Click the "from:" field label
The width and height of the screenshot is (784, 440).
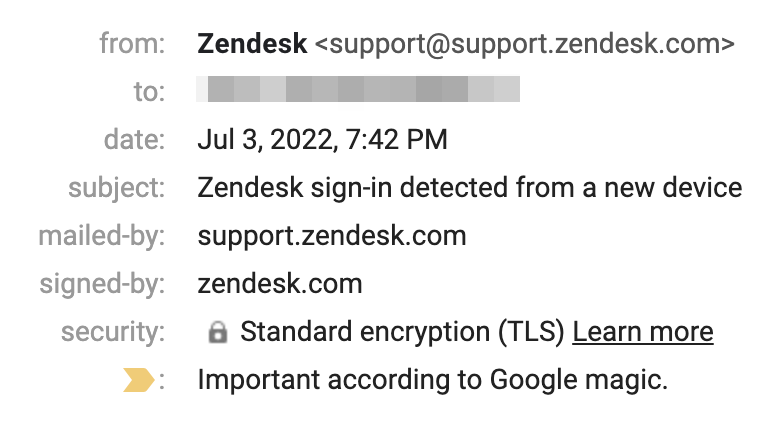132,44
